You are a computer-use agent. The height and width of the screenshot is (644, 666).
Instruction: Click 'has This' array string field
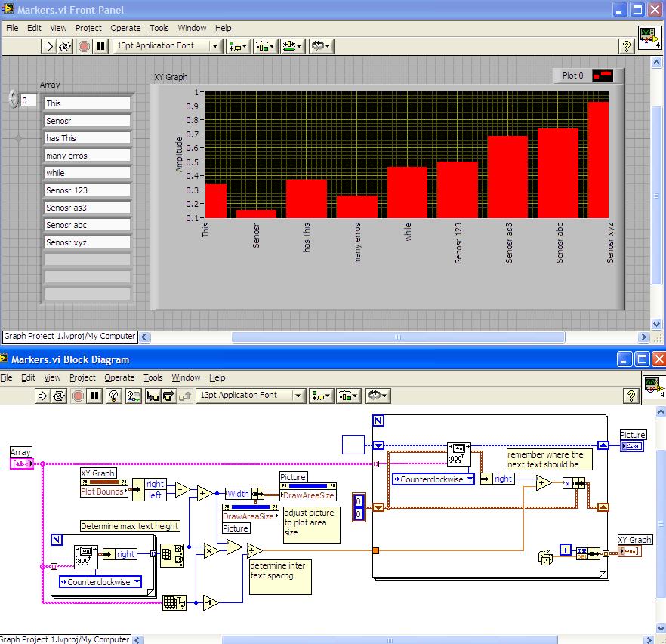[x=87, y=138]
